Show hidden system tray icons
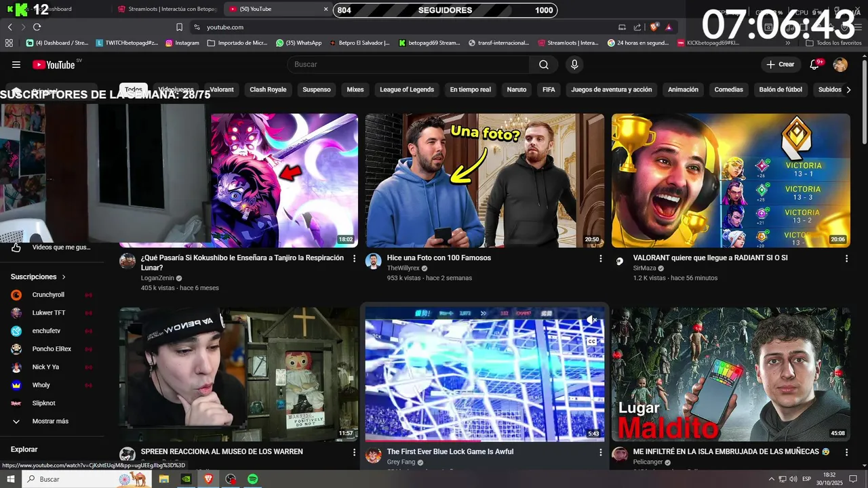Viewport: 868px width, 488px height. [772, 479]
